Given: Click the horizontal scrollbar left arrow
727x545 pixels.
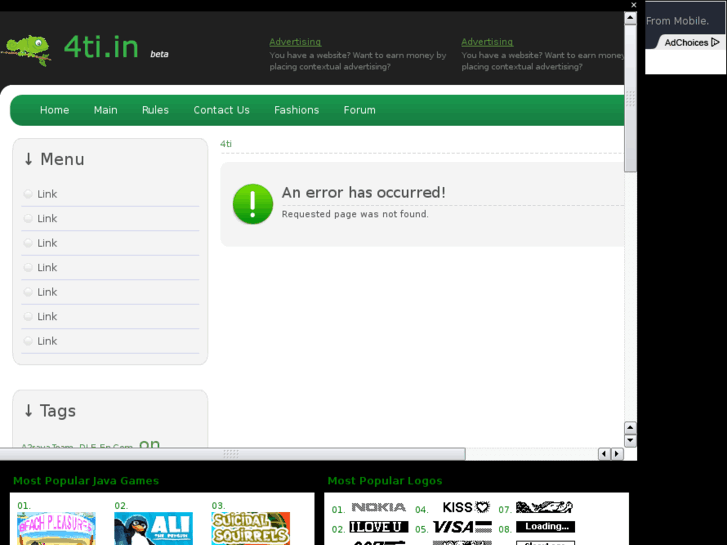Looking at the screenshot, I should (x=604, y=454).
